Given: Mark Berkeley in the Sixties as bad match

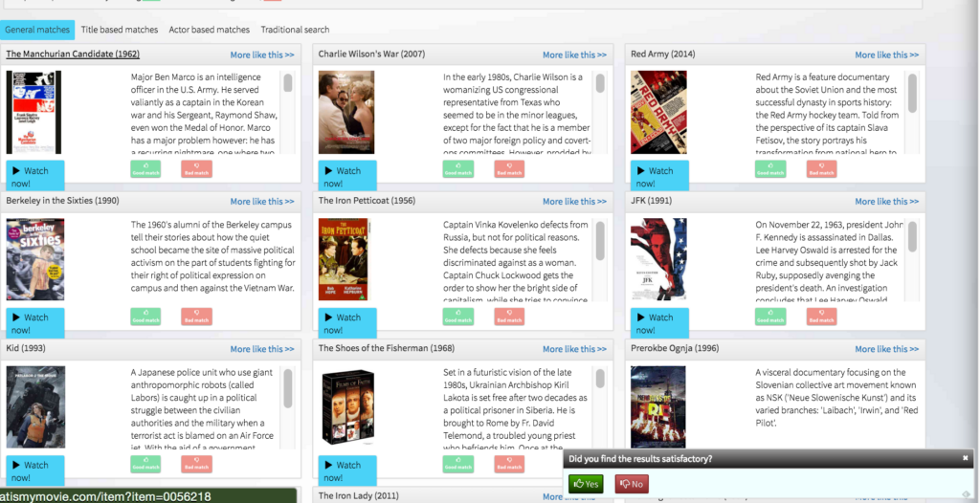Looking at the screenshot, I should click(196, 317).
